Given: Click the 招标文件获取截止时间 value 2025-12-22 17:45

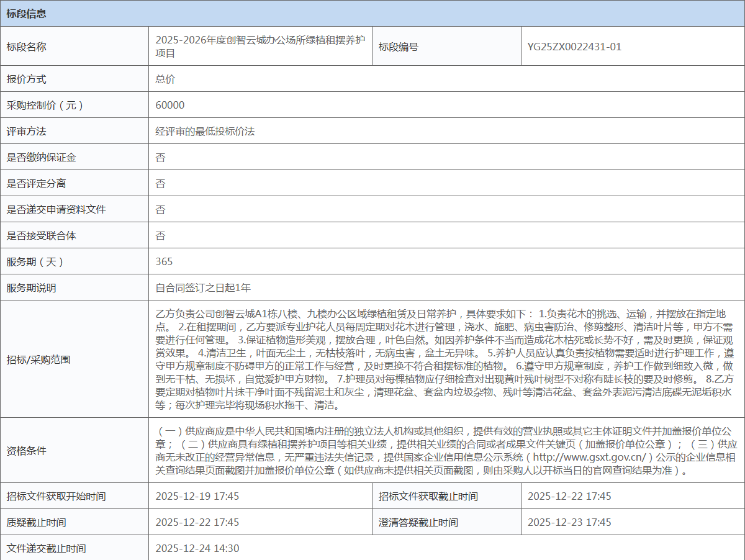Looking at the screenshot, I should click(x=569, y=496).
